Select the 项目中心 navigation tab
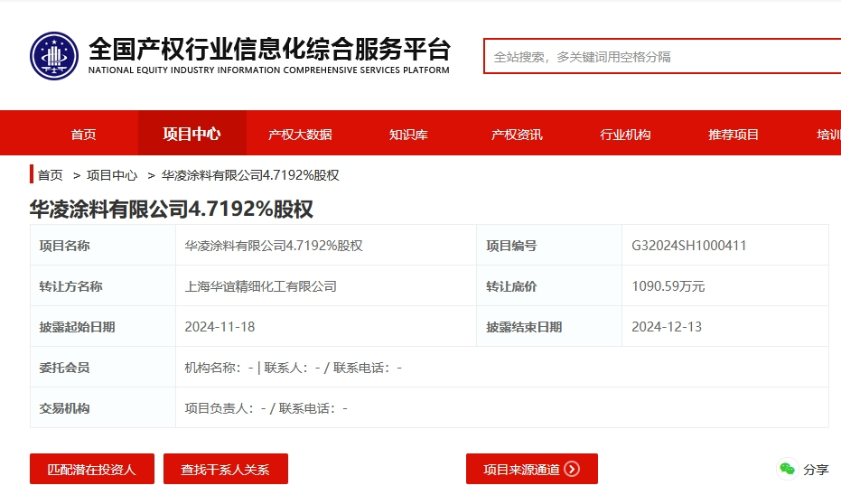The height and width of the screenshot is (504, 841). tap(192, 134)
